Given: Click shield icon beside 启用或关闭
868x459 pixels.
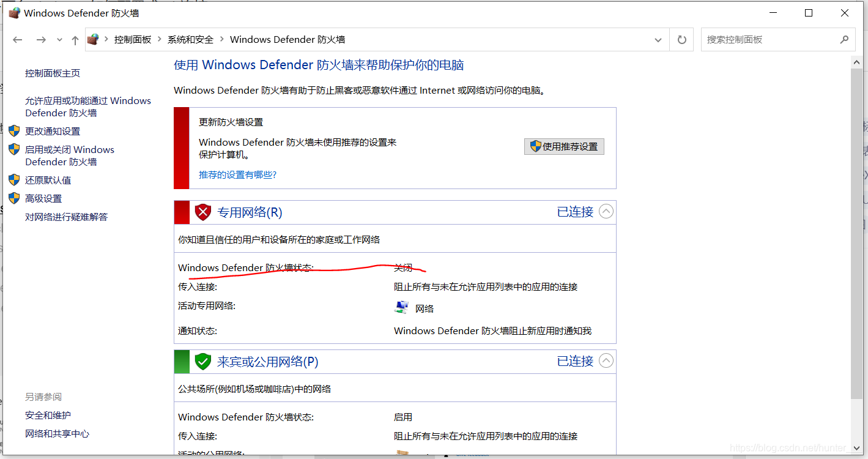Looking at the screenshot, I should (x=14, y=149).
